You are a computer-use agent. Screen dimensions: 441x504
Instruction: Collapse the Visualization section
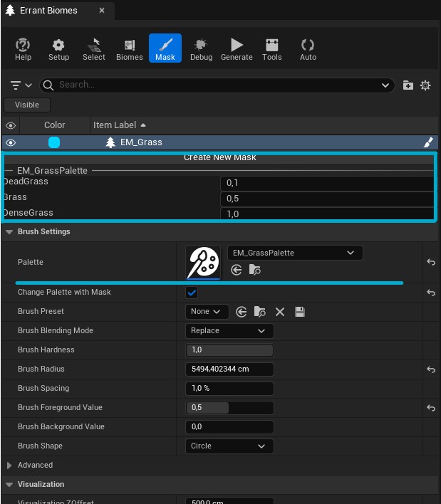[x=9, y=484]
